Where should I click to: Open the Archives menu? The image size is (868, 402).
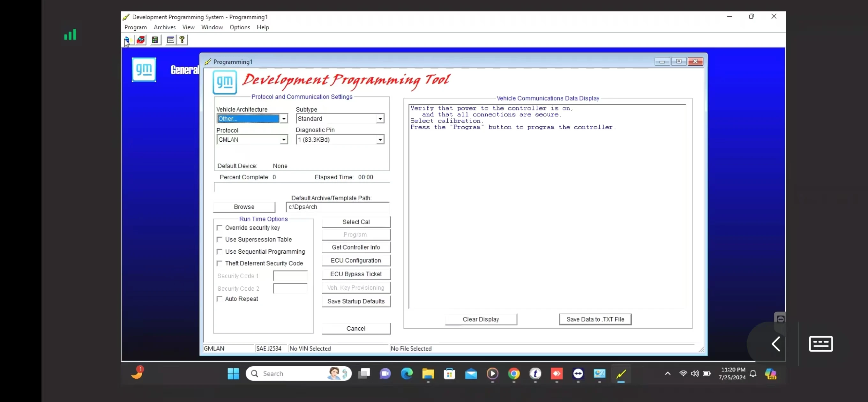pos(164,27)
